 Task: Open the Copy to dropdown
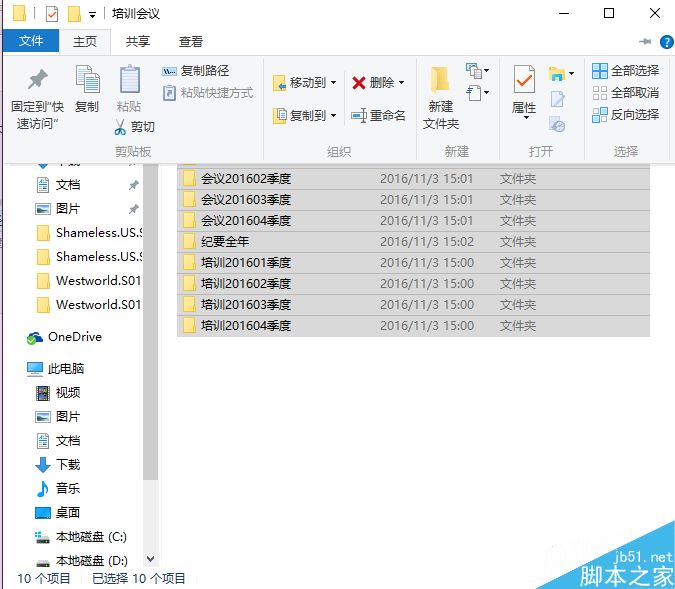(304, 115)
